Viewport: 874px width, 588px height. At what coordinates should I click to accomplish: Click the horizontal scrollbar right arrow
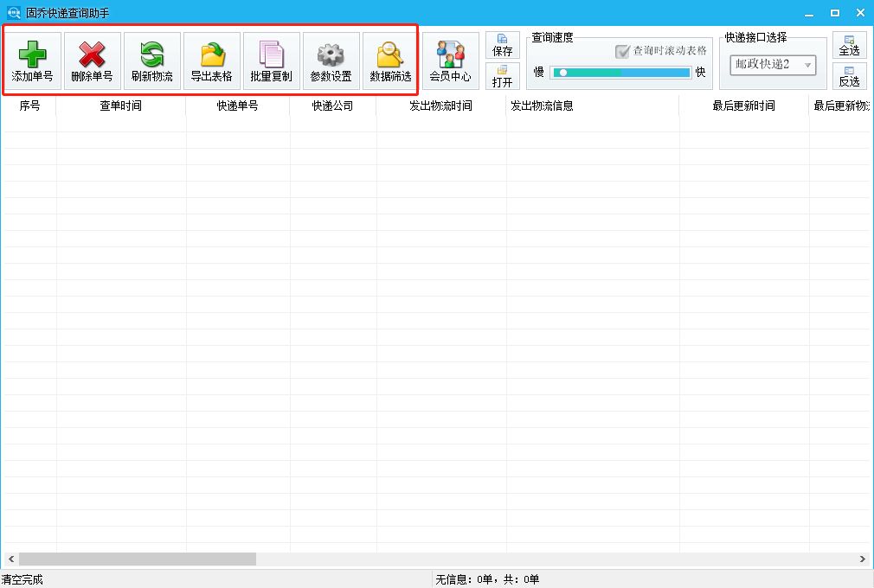tap(864, 559)
